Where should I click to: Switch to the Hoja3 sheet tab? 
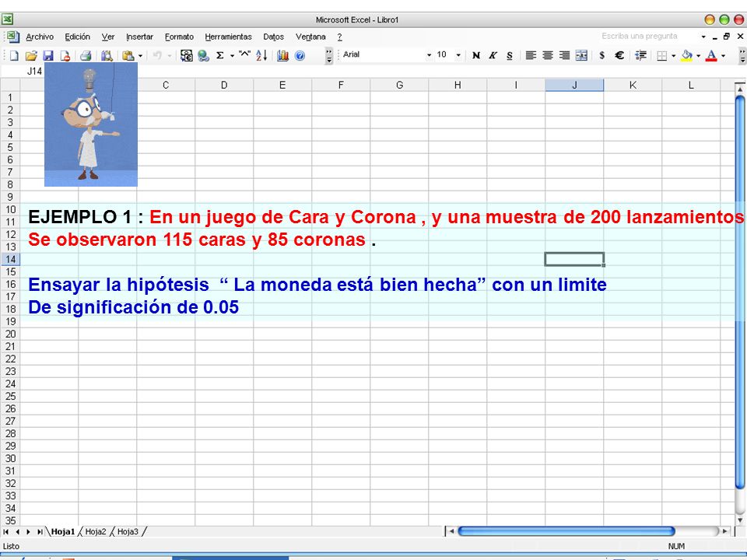pyautogui.click(x=127, y=531)
